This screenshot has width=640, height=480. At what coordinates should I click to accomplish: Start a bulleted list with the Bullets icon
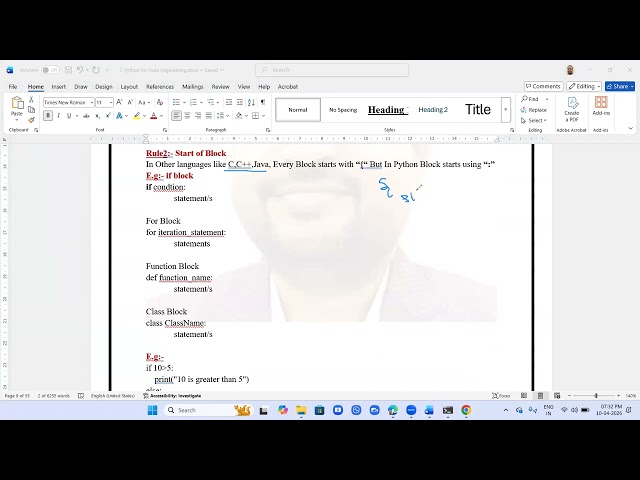(176, 102)
